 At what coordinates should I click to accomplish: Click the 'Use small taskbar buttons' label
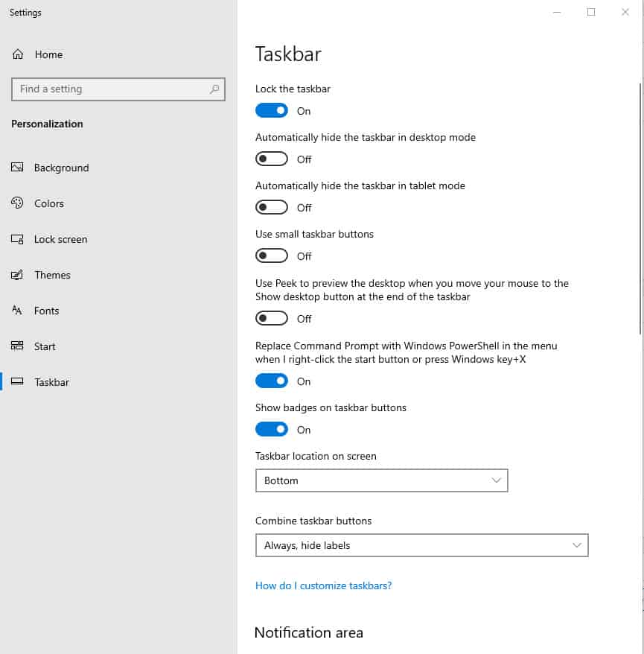coord(314,234)
